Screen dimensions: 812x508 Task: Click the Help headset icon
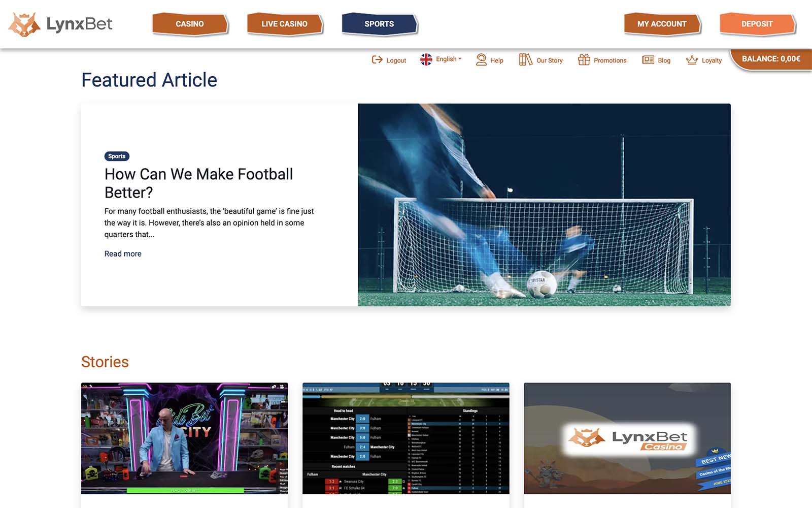tap(481, 60)
